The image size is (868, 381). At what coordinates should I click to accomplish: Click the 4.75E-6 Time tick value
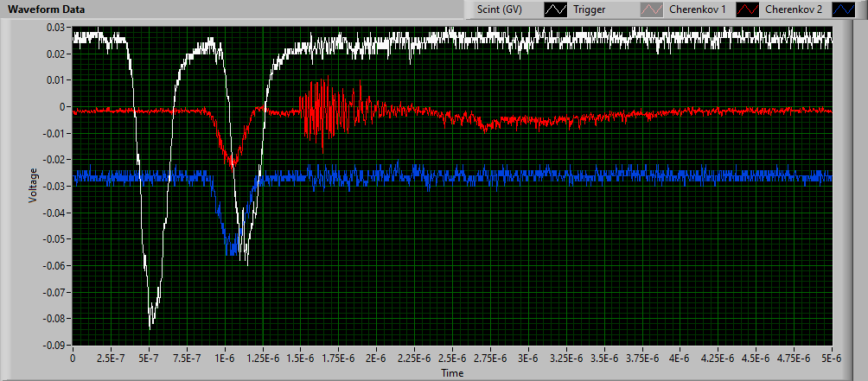tap(795, 357)
